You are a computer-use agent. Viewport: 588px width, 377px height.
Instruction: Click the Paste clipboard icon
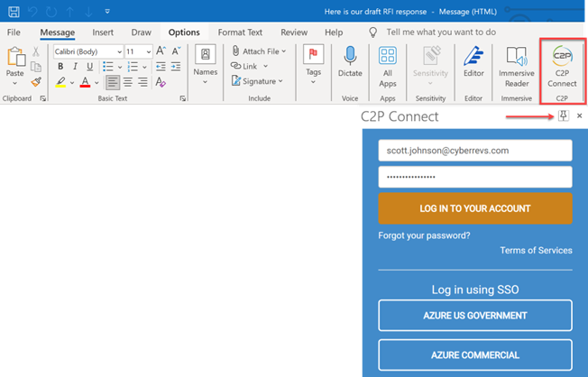[15, 58]
